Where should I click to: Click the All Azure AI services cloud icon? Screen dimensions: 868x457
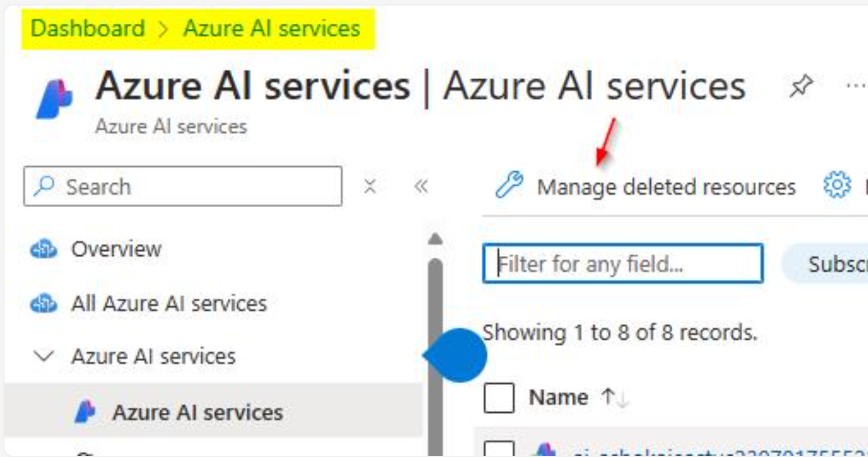43,304
